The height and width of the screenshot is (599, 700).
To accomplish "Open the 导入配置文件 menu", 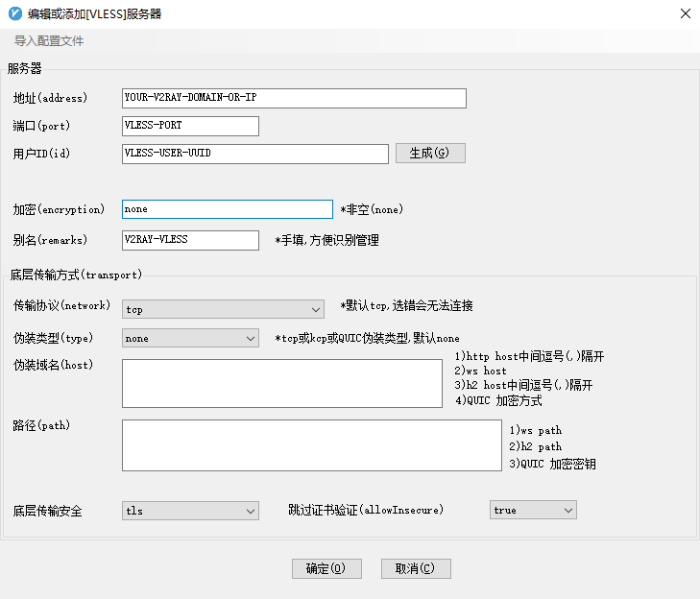I will (x=49, y=41).
